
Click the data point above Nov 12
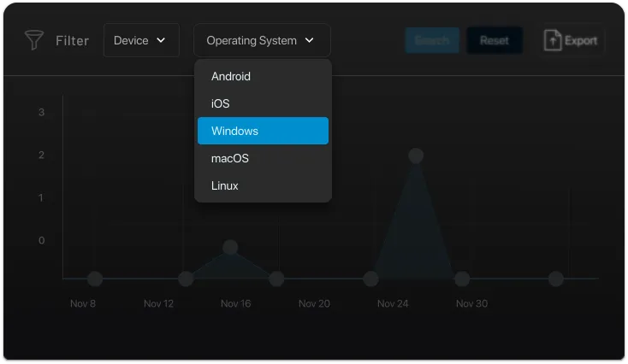[x=186, y=279]
